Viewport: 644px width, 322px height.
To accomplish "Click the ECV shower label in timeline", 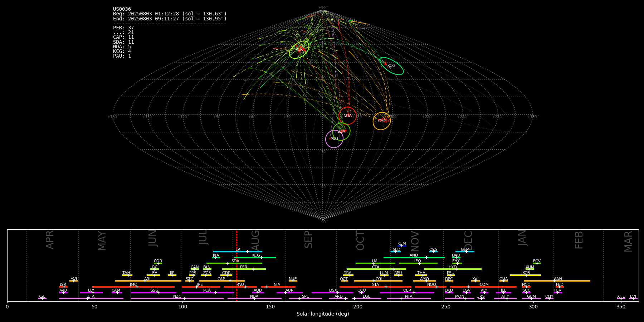I will click(x=537, y=261).
